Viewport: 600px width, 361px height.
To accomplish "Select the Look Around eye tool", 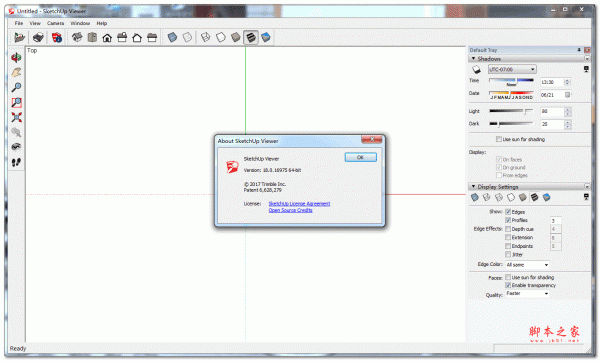I will tap(16, 147).
